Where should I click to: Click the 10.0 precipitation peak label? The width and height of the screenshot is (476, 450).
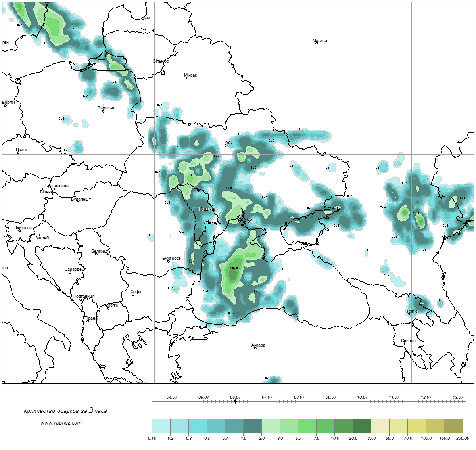(234, 268)
